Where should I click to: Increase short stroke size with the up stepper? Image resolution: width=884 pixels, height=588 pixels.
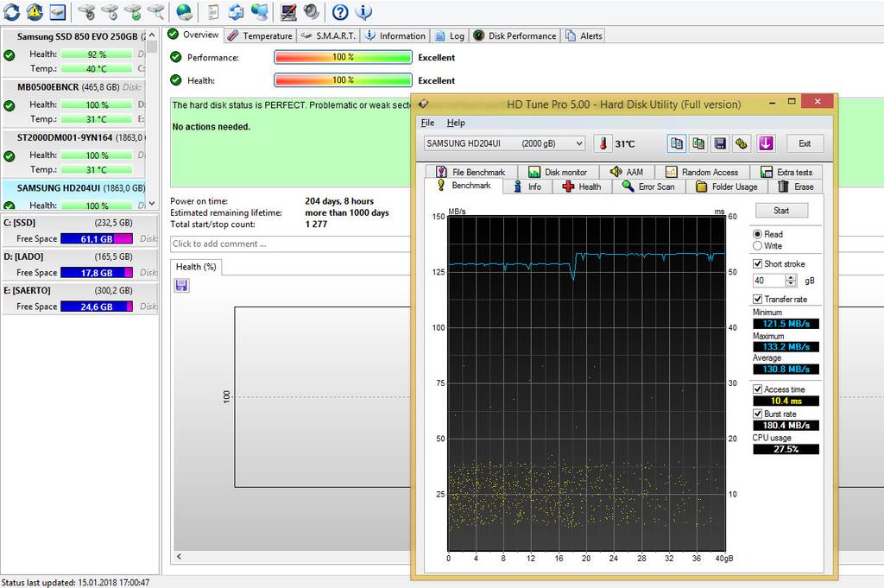coord(791,277)
